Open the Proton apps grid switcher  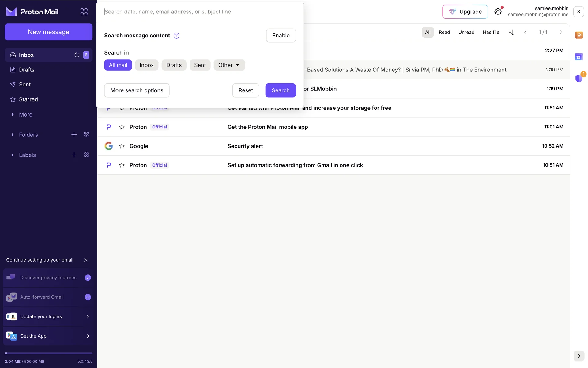click(x=84, y=12)
